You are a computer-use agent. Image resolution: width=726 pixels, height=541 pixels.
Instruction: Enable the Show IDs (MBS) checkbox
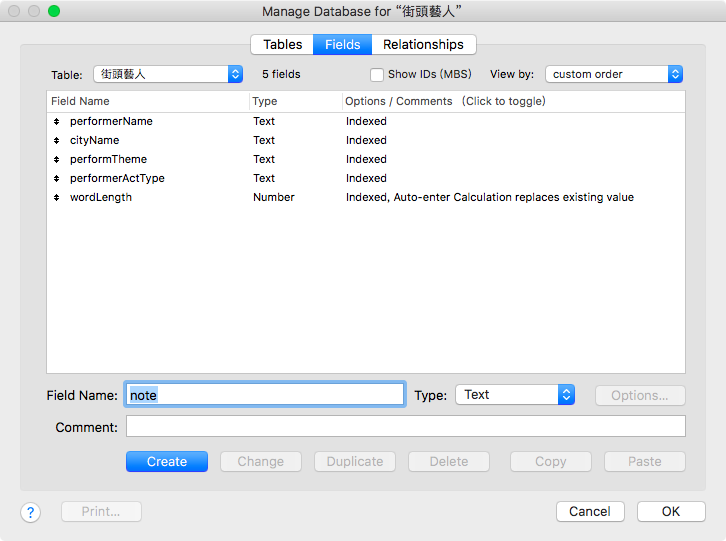377,75
